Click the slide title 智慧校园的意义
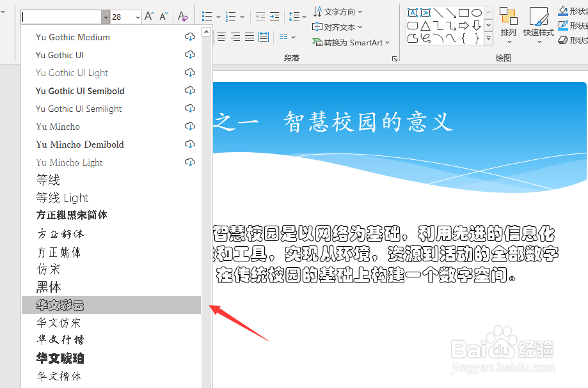 368,122
